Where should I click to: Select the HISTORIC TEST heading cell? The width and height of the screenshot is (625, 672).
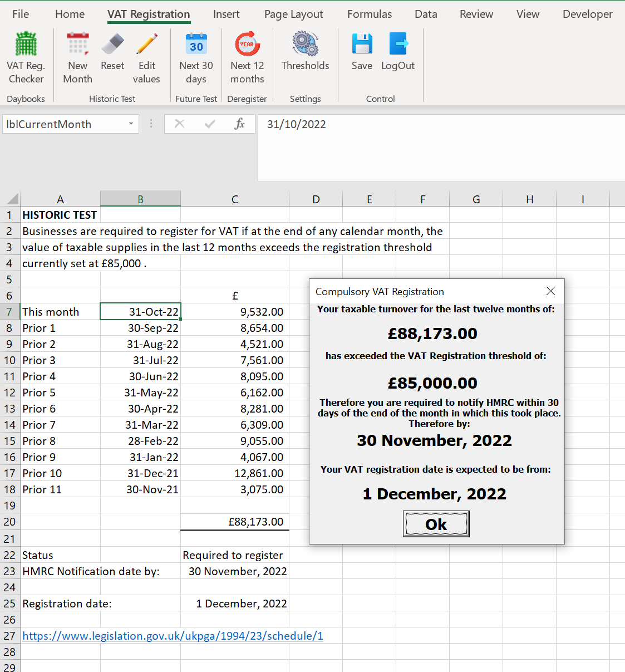point(60,215)
